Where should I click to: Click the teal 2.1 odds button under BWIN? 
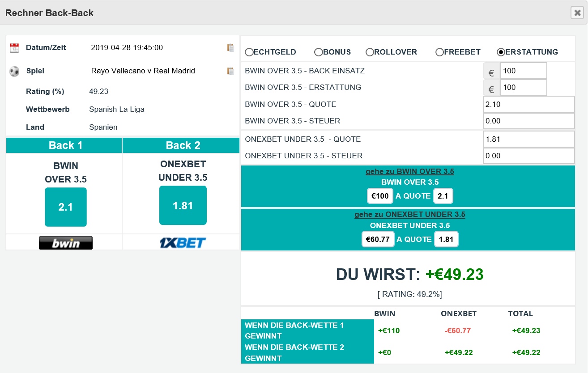(66, 207)
